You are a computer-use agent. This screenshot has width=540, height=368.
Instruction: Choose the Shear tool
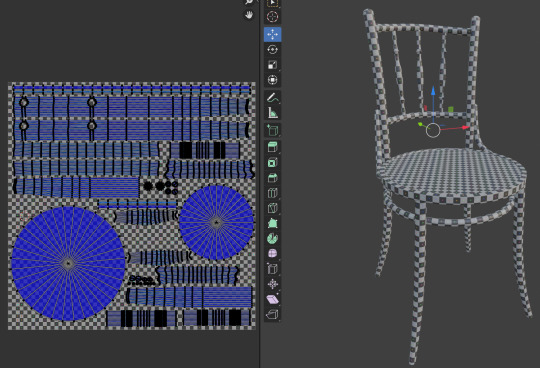coord(272,299)
